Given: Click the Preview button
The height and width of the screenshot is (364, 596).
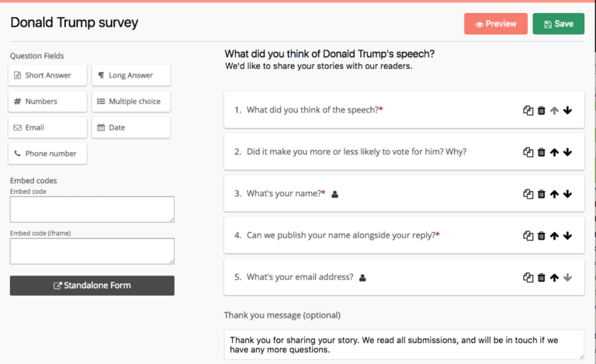Looking at the screenshot, I should (x=496, y=24).
